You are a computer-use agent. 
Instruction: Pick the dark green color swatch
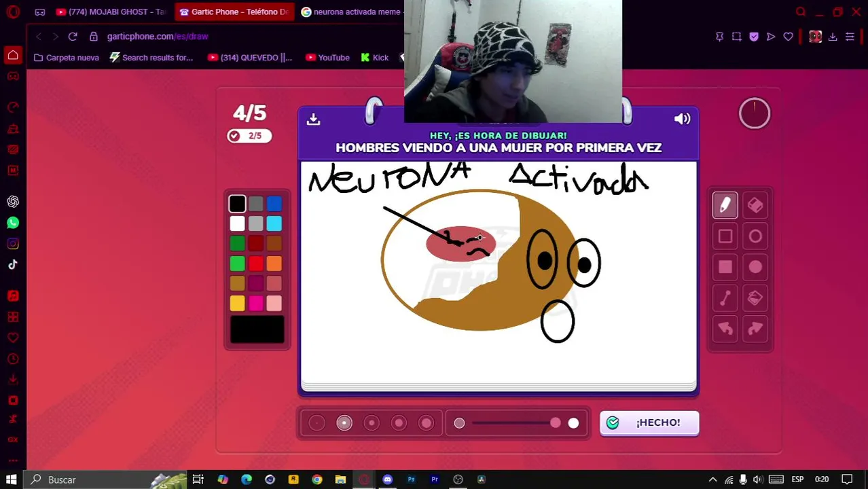237,243
